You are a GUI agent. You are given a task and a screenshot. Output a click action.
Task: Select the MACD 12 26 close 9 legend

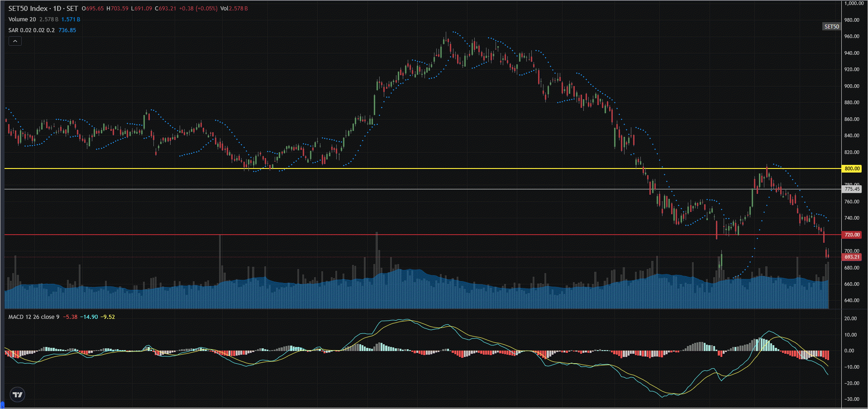pos(34,317)
